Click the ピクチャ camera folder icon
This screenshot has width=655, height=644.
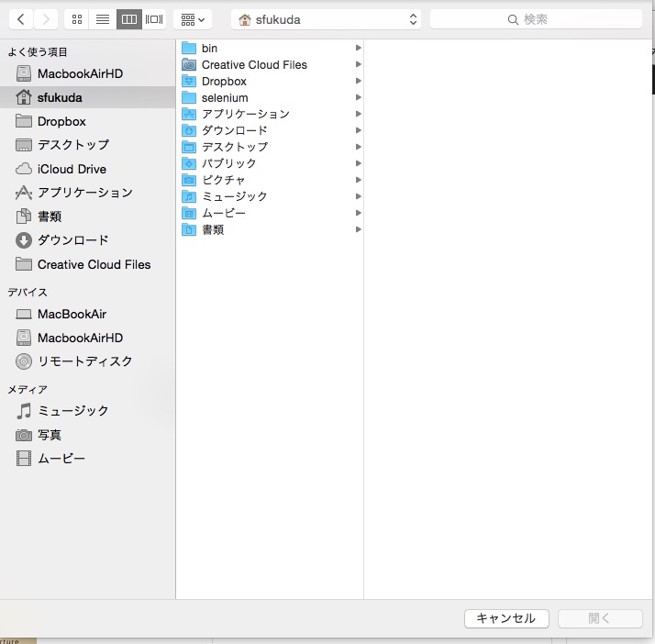coord(189,180)
